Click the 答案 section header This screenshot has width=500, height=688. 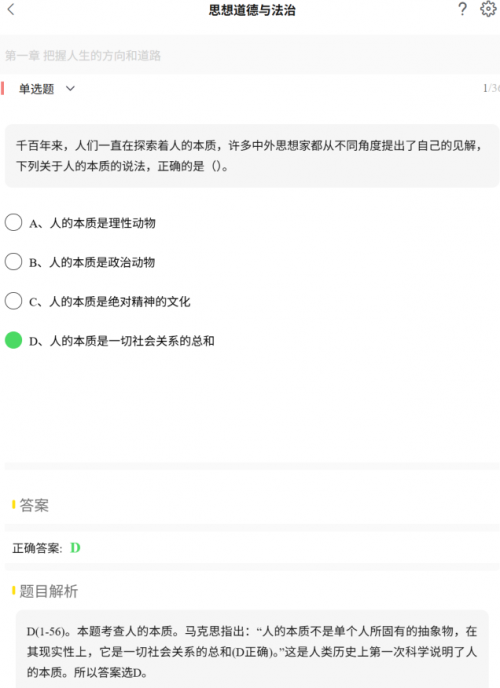(x=34, y=505)
